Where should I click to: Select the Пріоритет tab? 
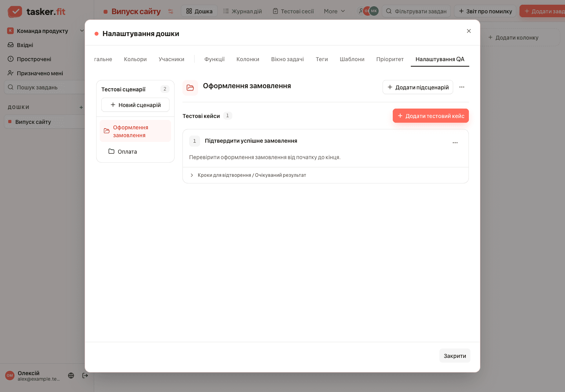[x=390, y=59]
